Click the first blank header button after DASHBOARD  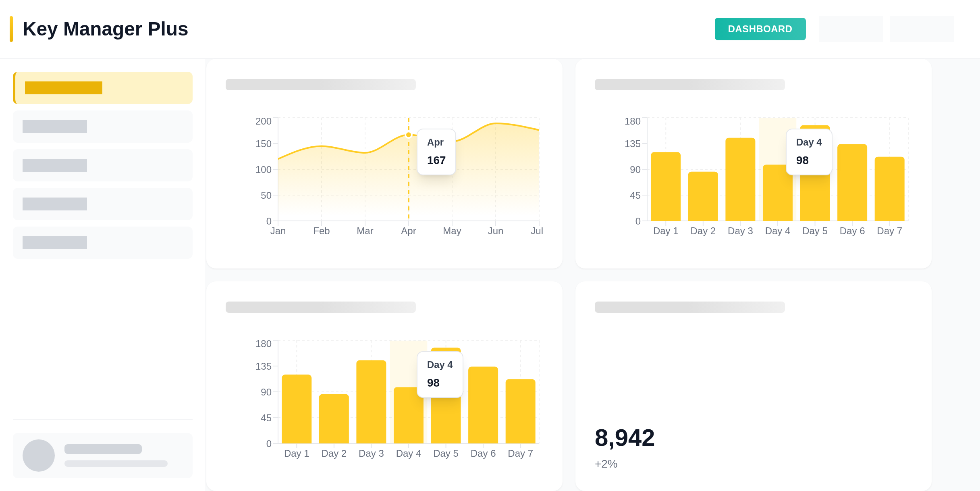(x=851, y=29)
